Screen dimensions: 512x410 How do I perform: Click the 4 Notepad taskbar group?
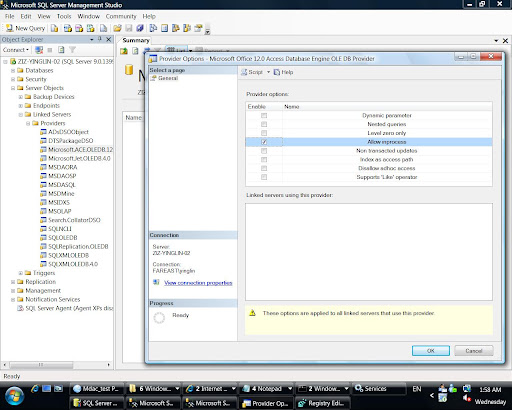[x=267, y=389]
